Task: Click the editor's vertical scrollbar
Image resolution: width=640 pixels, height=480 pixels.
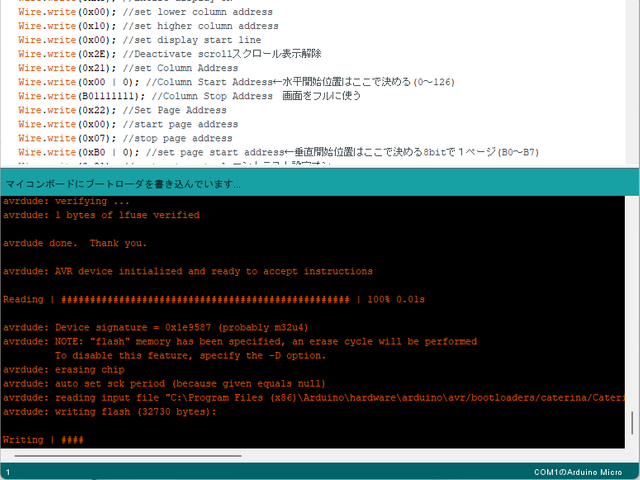Action: (631, 80)
